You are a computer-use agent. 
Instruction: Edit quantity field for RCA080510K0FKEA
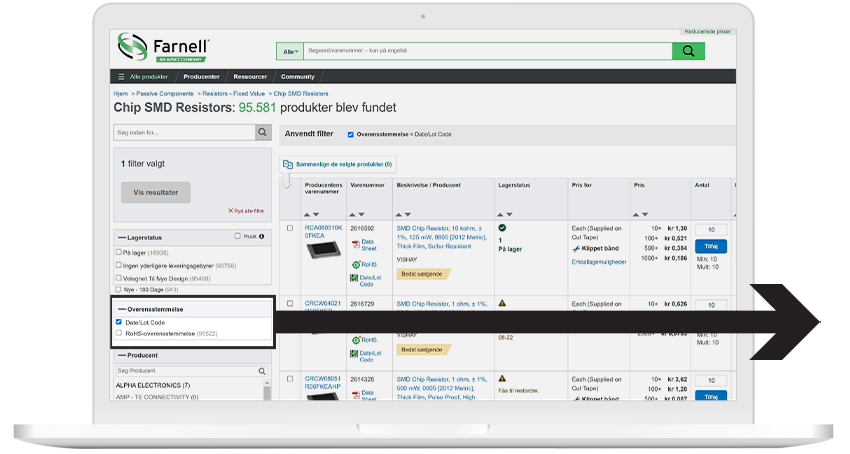click(711, 230)
